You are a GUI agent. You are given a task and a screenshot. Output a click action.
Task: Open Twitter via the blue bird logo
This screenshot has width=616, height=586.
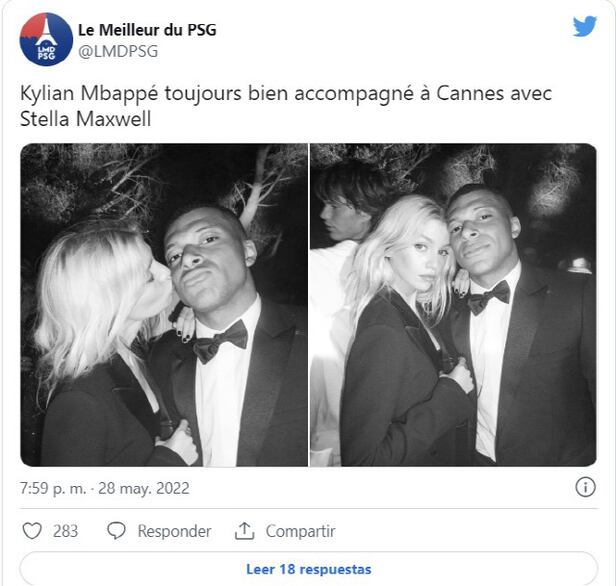coord(585,27)
